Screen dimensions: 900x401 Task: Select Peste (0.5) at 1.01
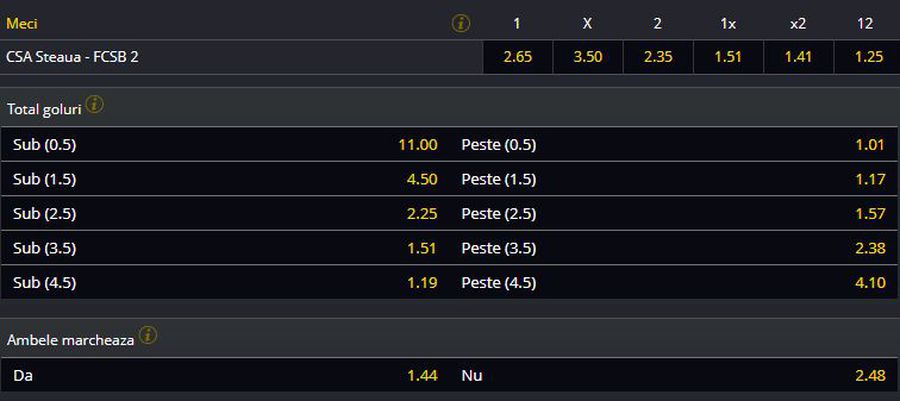[x=674, y=145]
